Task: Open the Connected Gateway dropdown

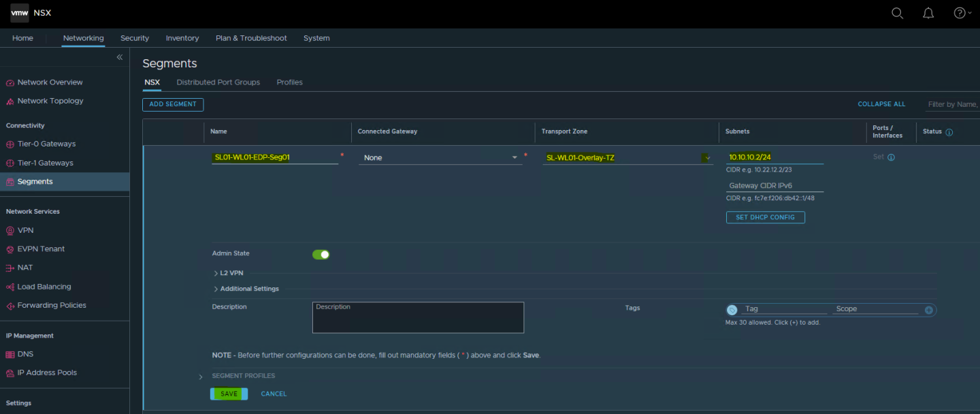Action: click(x=440, y=157)
